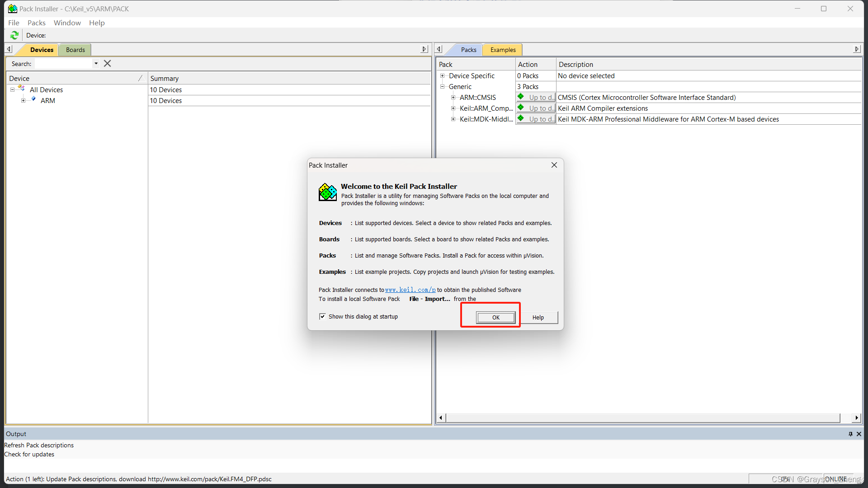Expand the Keil::MDK-Middleware pack entry
Viewport: 868px width, 488px height.
453,119
